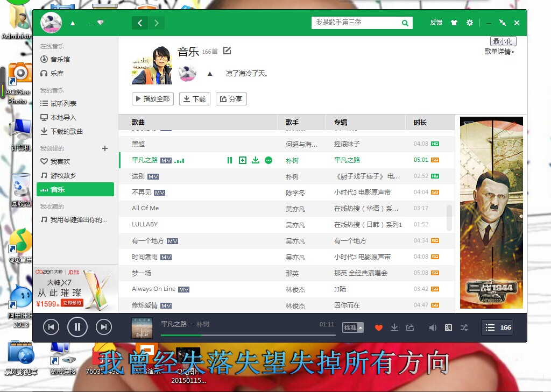Open 音乐馆 in the sidebar
This screenshot has width=551, height=392.
[x=60, y=59]
